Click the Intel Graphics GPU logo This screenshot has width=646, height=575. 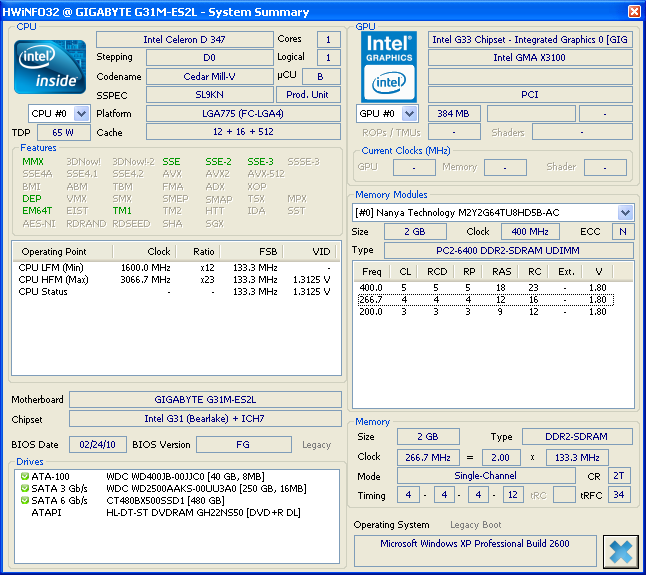tap(389, 66)
